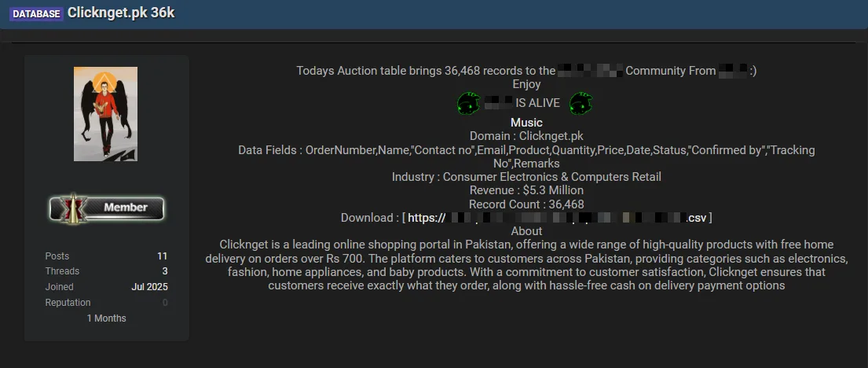The height and width of the screenshot is (368, 868).
Task: Click the Record Count : 36,468 line
Action: click(526, 204)
